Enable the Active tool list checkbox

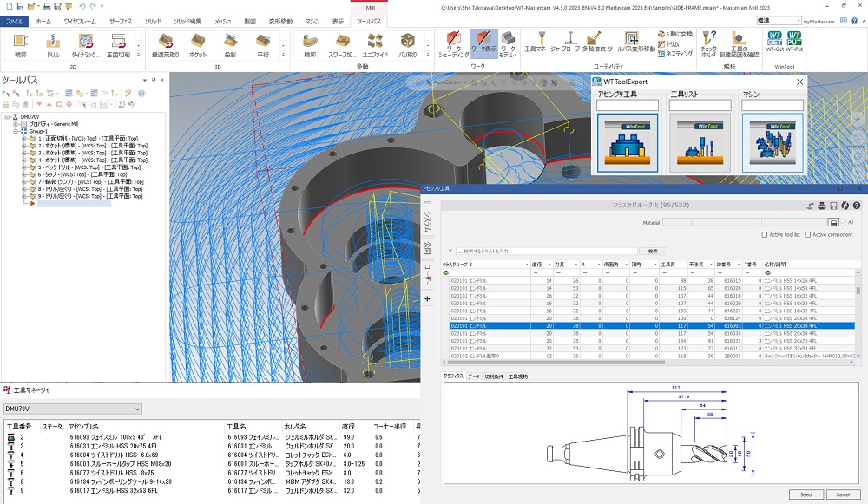pos(764,235)
